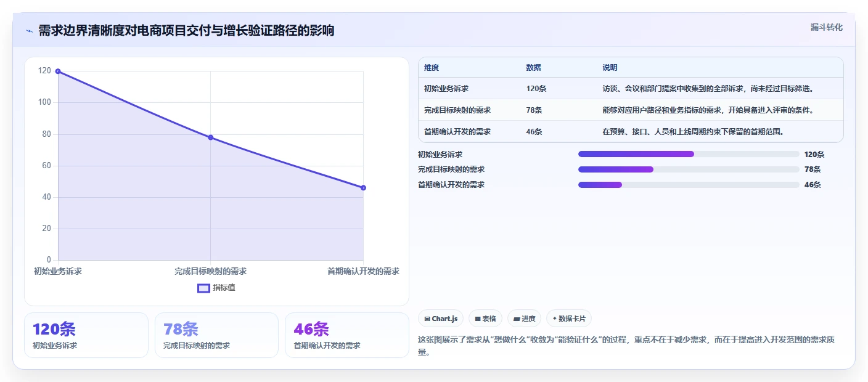Click the 首期确认开发的需求 progress bar
Viewport: 868px width, 382px height.
[x=689, y=185]
